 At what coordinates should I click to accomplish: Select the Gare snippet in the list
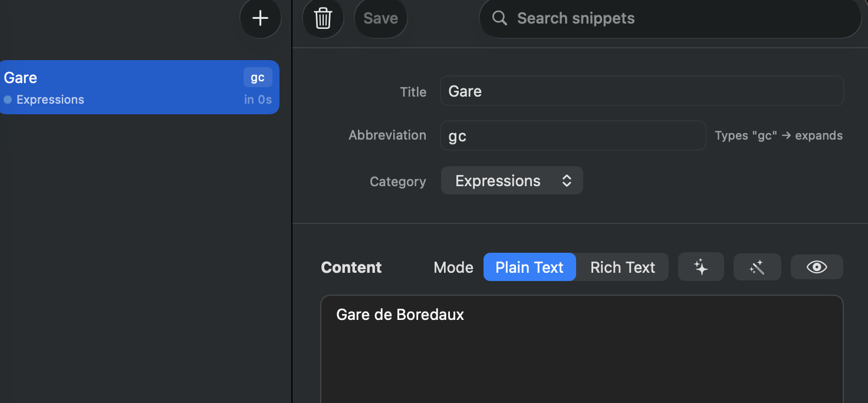139,87
